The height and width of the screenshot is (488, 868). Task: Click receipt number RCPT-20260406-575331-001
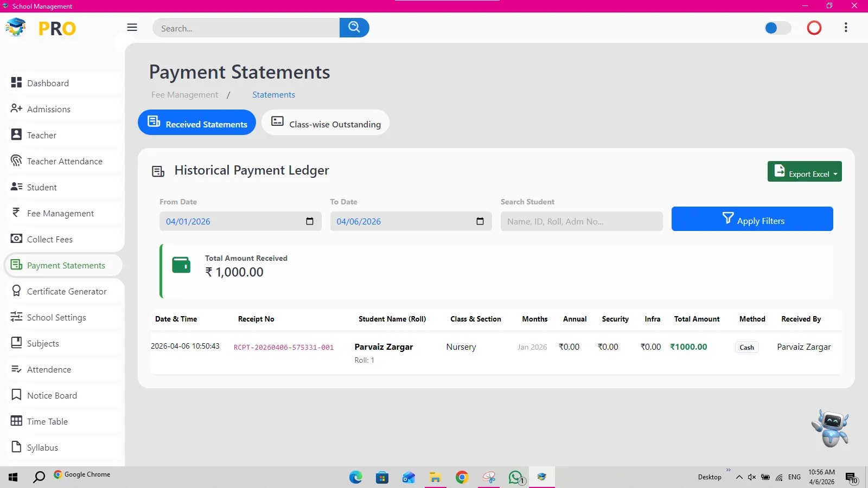(x=284, y=348)
